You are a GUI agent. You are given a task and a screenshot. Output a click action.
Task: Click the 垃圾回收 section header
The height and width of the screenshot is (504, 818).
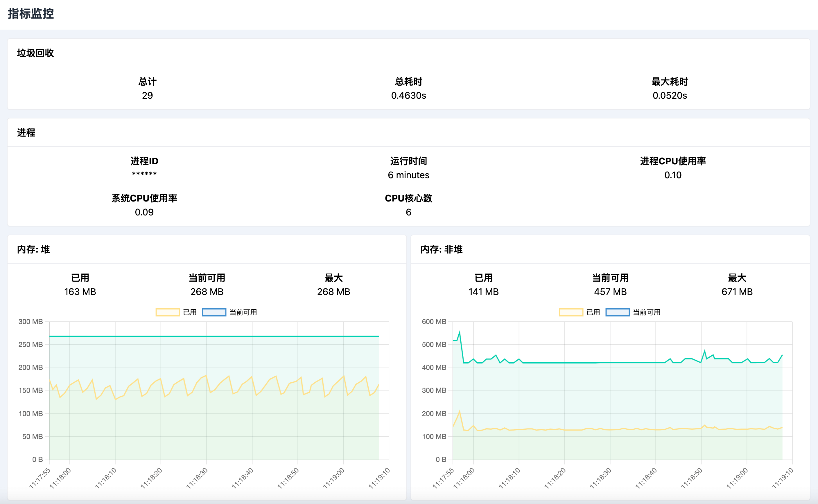pos(35,53)
